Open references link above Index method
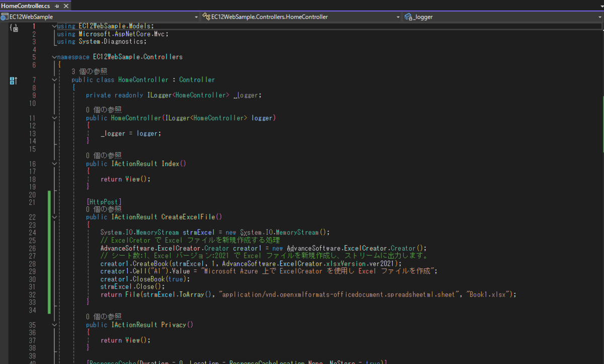Image resolution: width=604 pixels, height=364 pixels. [x=104, y=156]
